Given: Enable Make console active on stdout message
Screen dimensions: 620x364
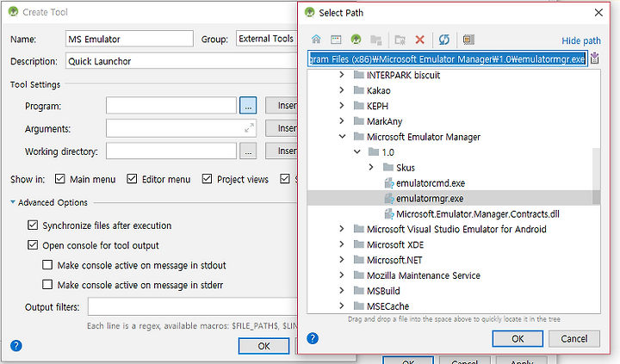Looking at the screenshot, I should click(47, 265).
